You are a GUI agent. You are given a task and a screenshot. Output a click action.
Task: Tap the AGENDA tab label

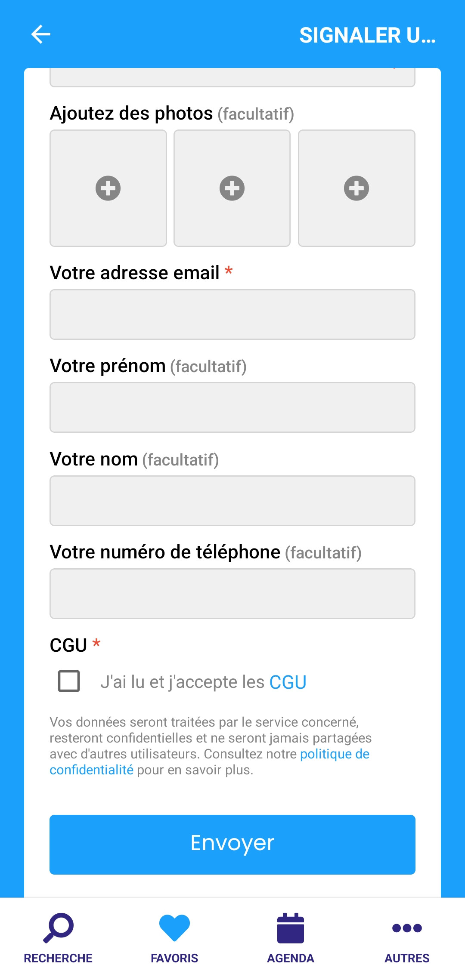(291, 958)
